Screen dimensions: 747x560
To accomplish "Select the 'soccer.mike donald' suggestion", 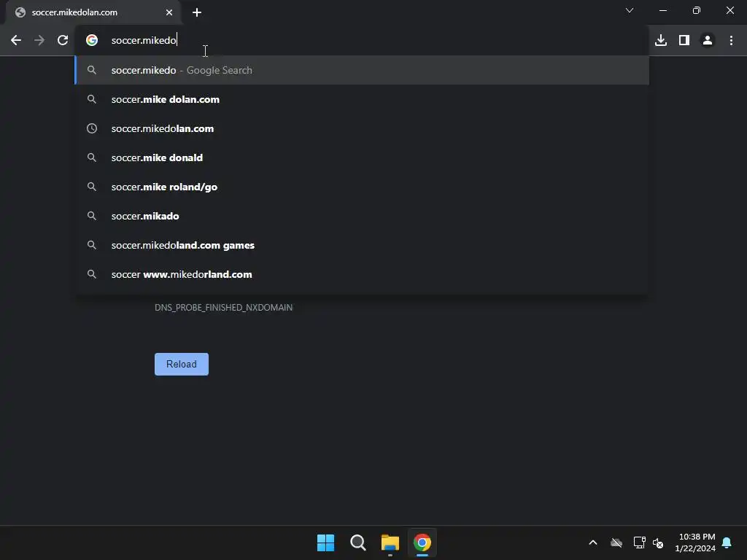I will click(x=362, y=157).
